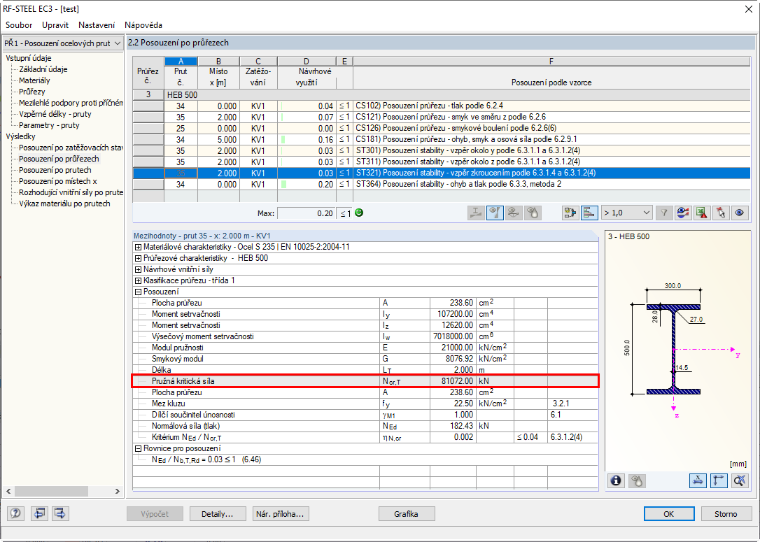Viewport: 760px width, 542px height.
Task: Click the left tree horizontal scrollbar
Action: coord(63,491)
